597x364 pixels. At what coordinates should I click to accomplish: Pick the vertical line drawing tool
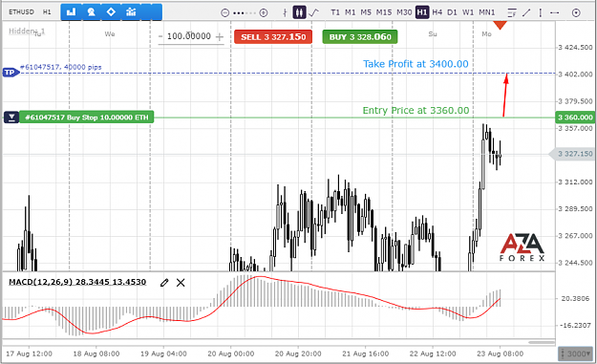click(x=541, y=13)
